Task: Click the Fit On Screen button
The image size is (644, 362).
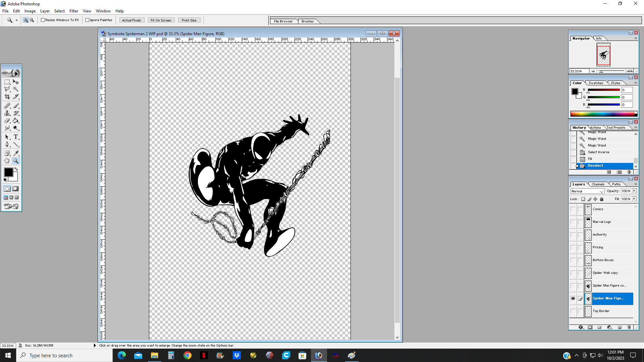Action: (x=161, y=20)
